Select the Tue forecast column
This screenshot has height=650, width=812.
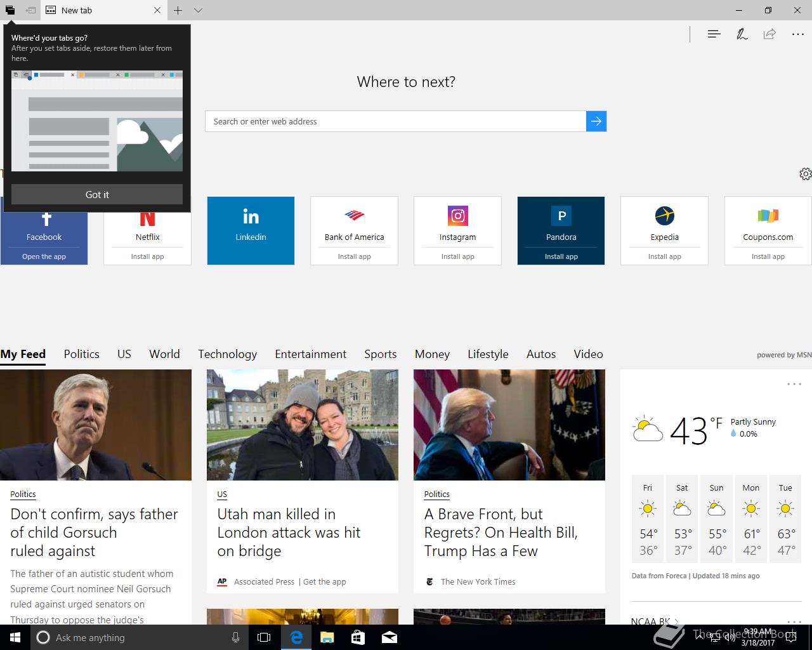(785, 519)
